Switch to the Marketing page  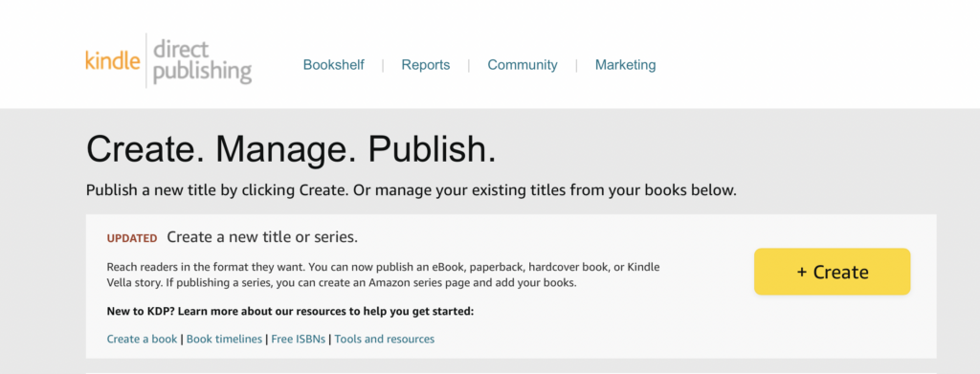[x=626, y=65]
